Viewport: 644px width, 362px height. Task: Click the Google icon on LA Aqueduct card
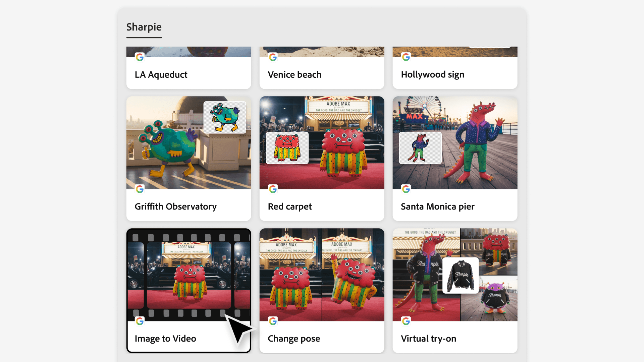[140, 57]
